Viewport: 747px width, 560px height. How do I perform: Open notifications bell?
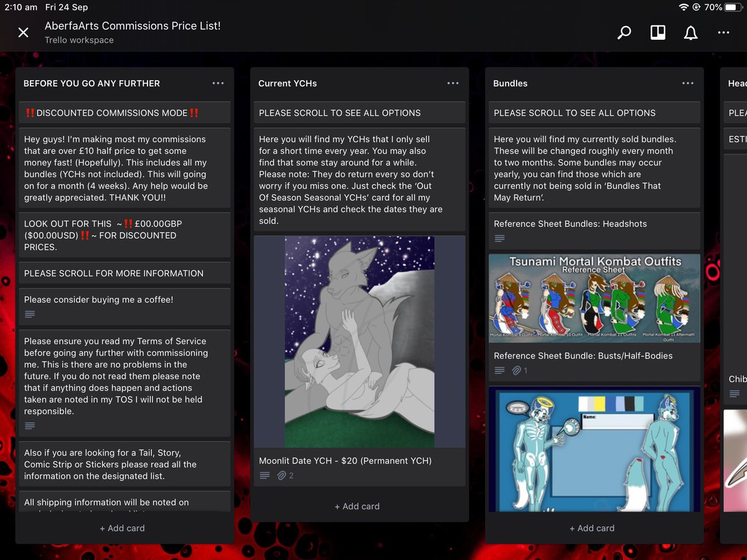690,32
